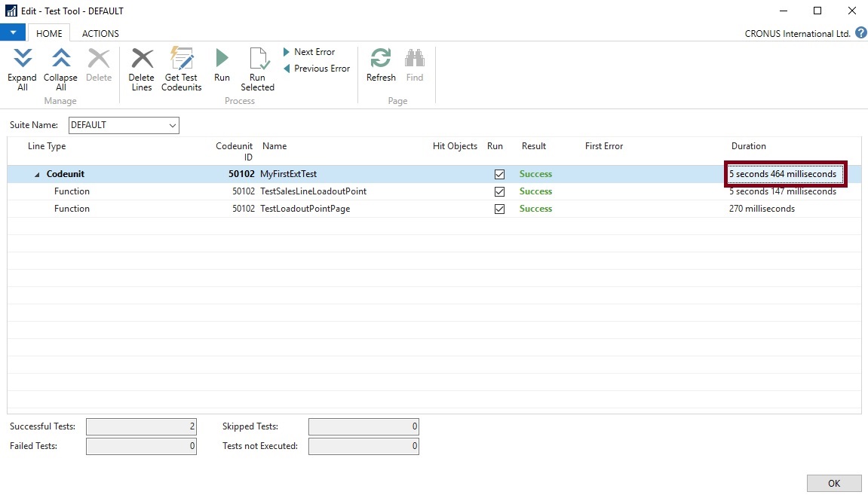Click the Collapse All icon
Screen dimensions: 868x498
coord(60,59)
